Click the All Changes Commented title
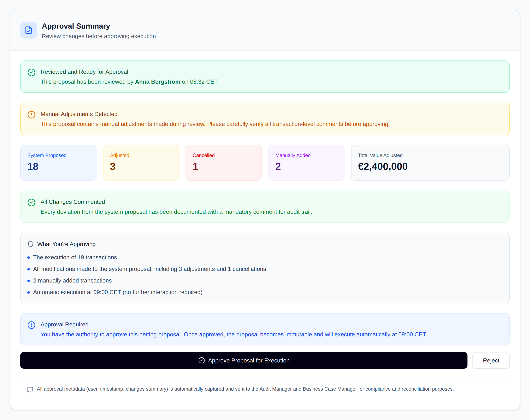The height and width of the screenshot is (420, 530). point(73,202)
